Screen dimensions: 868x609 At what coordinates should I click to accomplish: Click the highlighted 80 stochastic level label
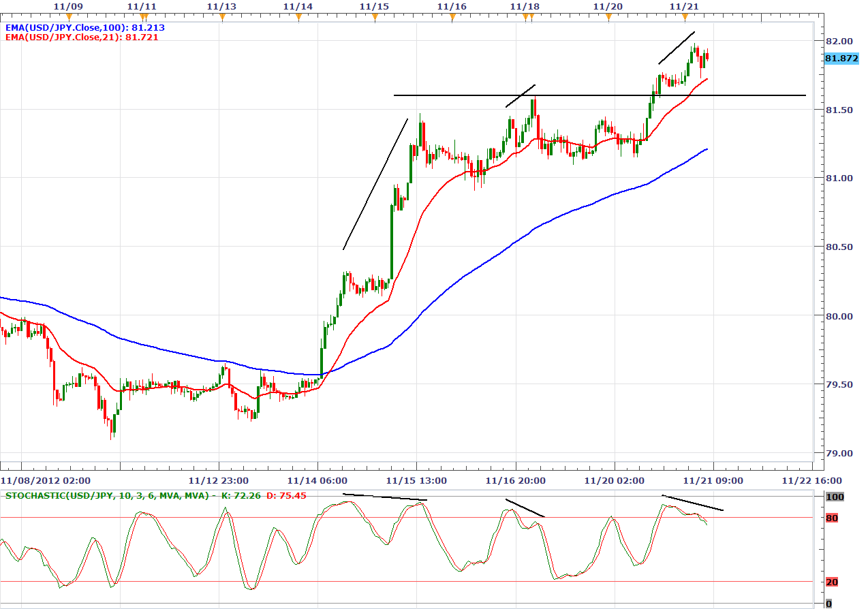click(x=831, y=518)
